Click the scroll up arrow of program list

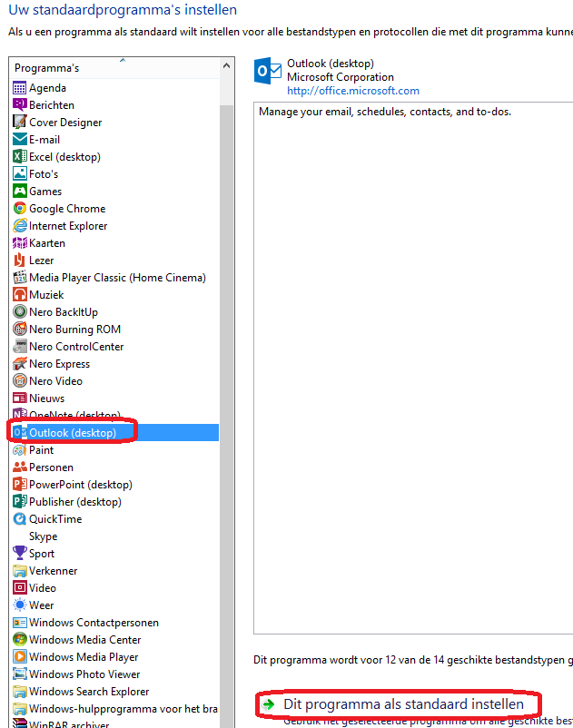click(227, 66)
